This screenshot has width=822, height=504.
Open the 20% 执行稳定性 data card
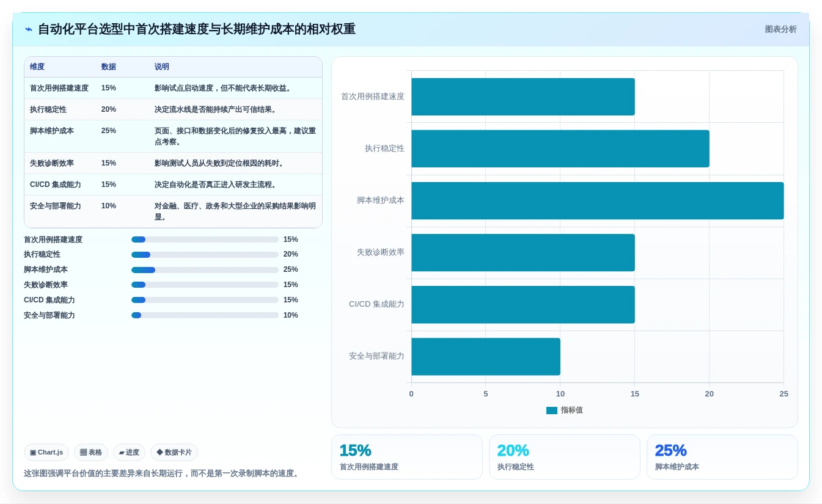[x=565, y=457]
